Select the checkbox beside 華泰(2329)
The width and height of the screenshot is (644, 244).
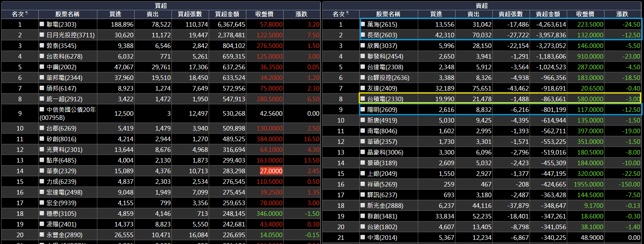(x=42, y=171)
